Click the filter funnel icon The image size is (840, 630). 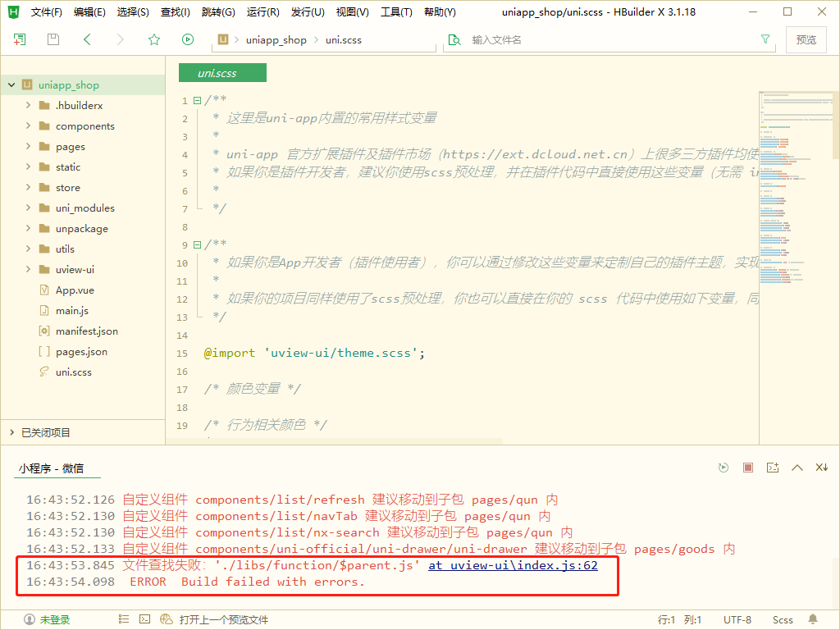(x=765, y=39)
